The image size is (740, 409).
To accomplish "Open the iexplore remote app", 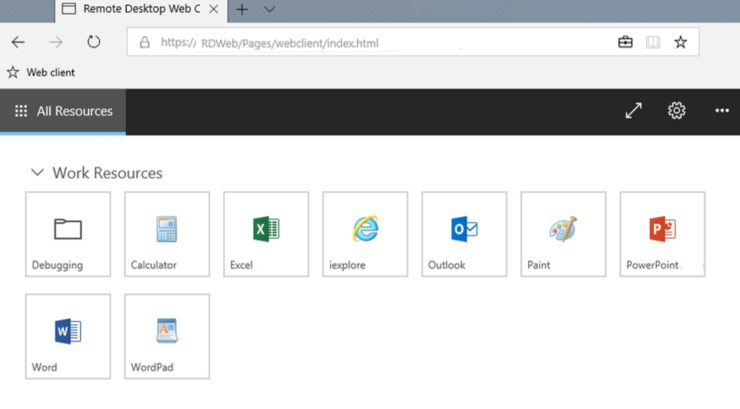I will click(x=365, y=234).
